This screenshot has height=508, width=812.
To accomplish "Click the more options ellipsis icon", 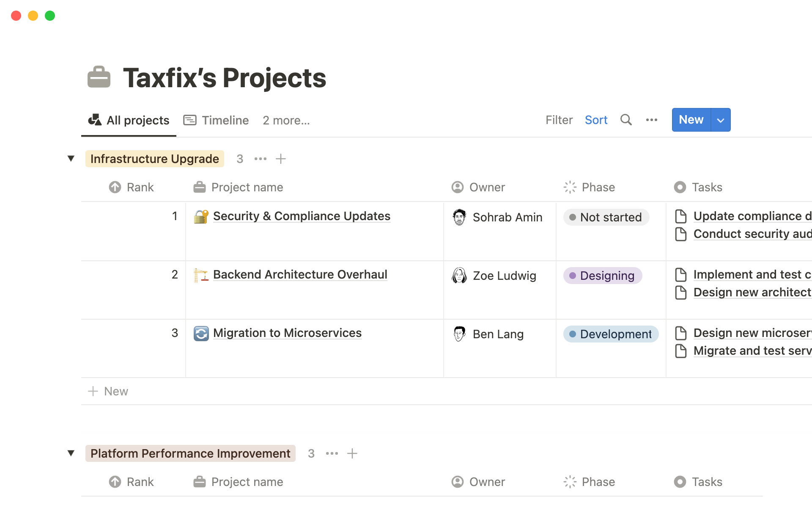I will pos(651,120).
